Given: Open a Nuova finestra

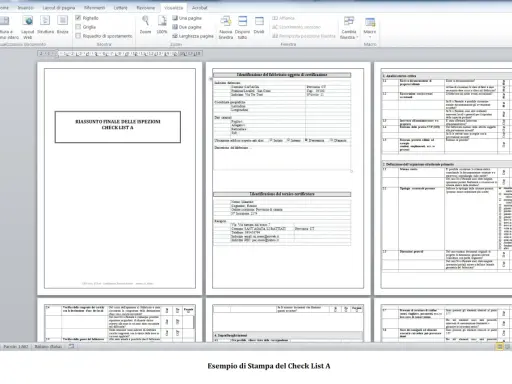Looking at the screenshot, I should coord(226,27).
